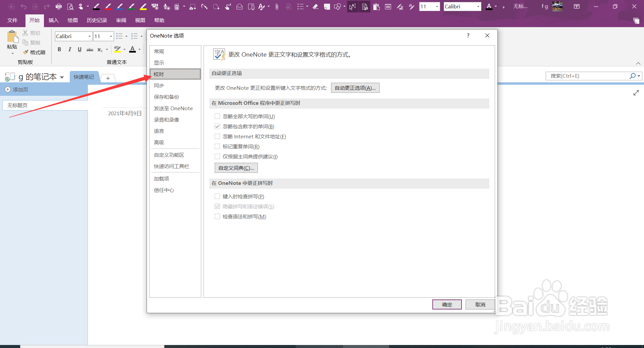Select the 无标题页 page entry
The image size is (644, 348).
tap(45, 105)
